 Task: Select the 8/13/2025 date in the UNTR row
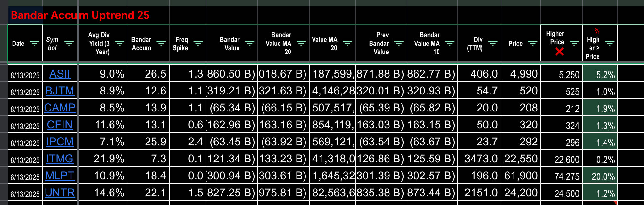[x=25, y=193]
